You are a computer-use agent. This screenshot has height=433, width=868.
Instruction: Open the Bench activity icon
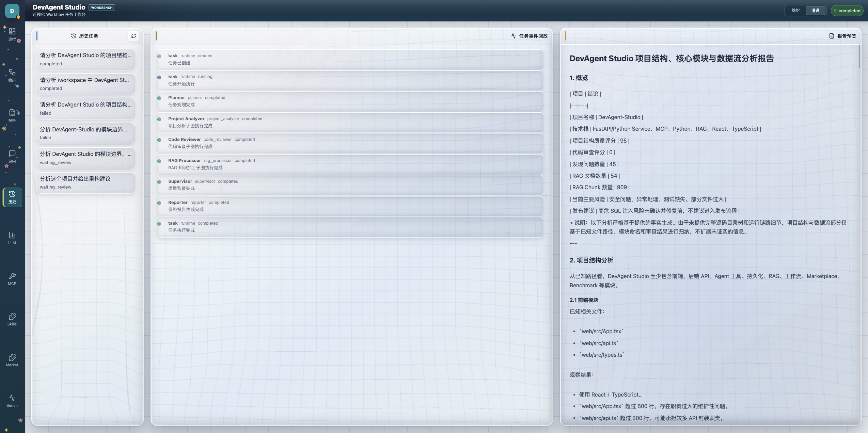(12, 401)
